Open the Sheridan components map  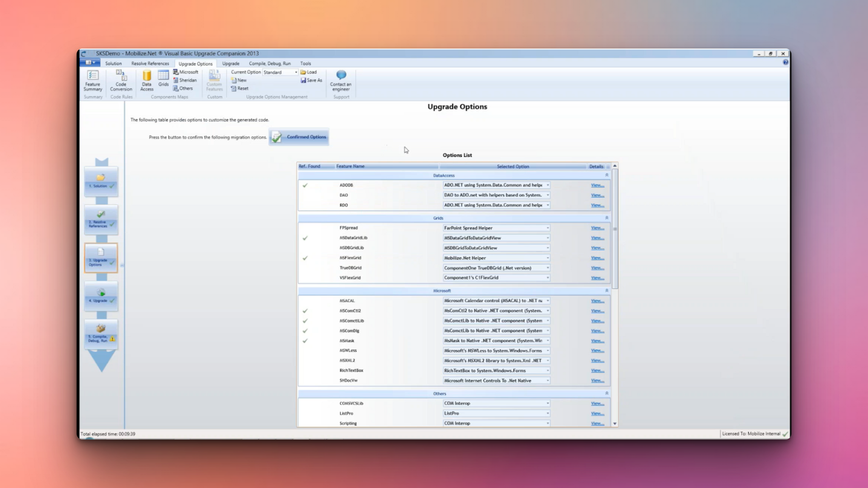(185, 80)
